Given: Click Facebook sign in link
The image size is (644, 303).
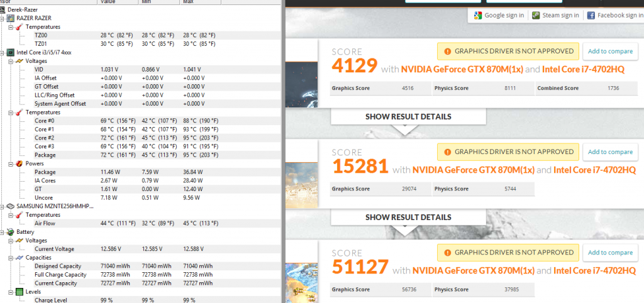Looking at the screenshot, I should (621, 16).
